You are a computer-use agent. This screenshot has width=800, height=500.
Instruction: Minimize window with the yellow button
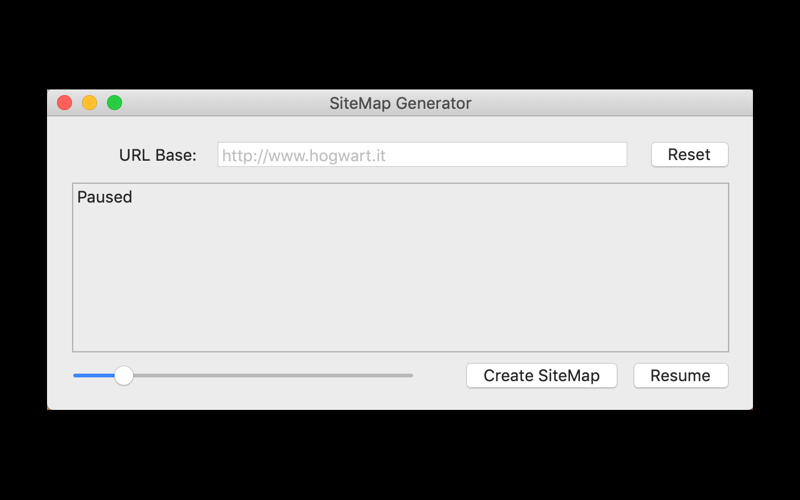click(x=89, y=103)
